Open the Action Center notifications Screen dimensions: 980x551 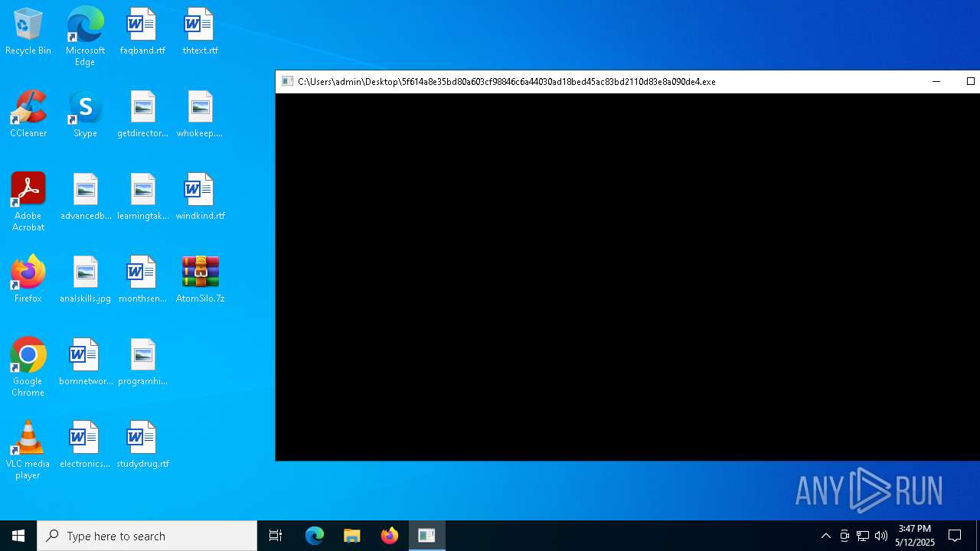(x=955, y=536)
